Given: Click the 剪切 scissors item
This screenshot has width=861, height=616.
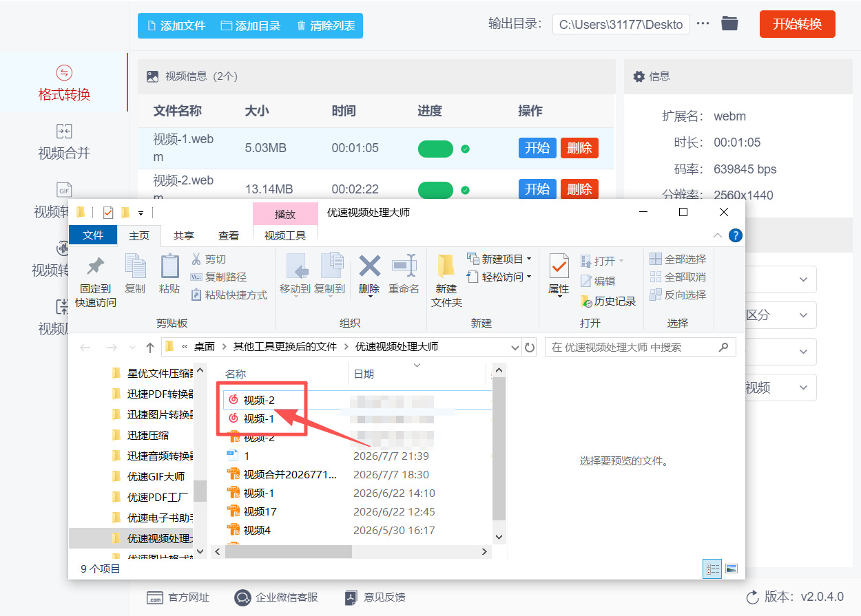Looking at the screenshot, I should 208,259.
